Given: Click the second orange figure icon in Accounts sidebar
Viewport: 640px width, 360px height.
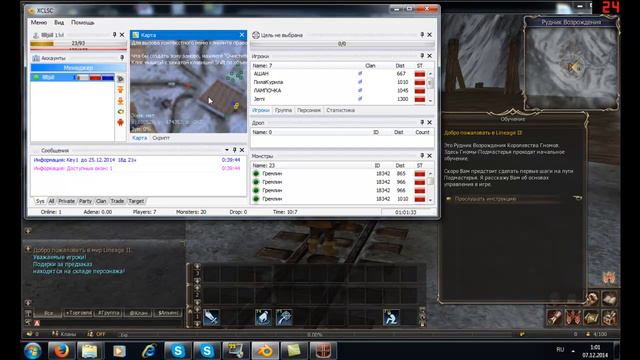Looking at the screenshot, I should coord(120,101).
